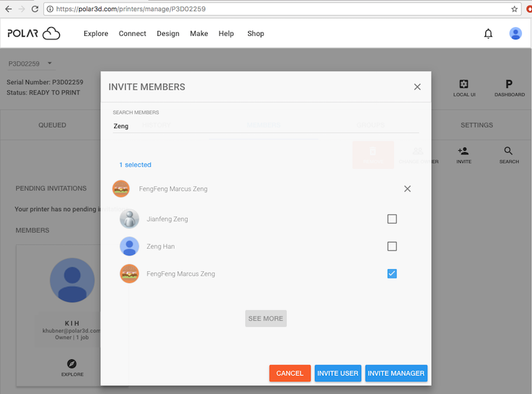
Task: Open the Shop menu
Action: [x=255, y=34]
